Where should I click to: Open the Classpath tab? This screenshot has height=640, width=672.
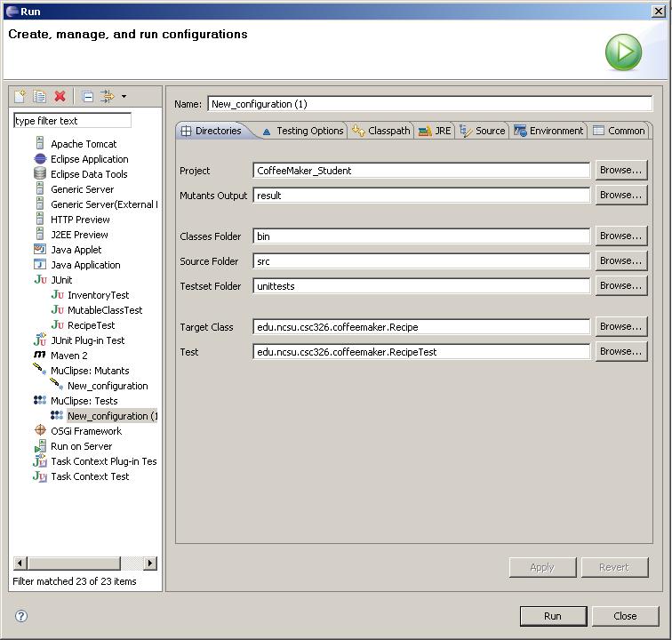[x=381, y=131]
